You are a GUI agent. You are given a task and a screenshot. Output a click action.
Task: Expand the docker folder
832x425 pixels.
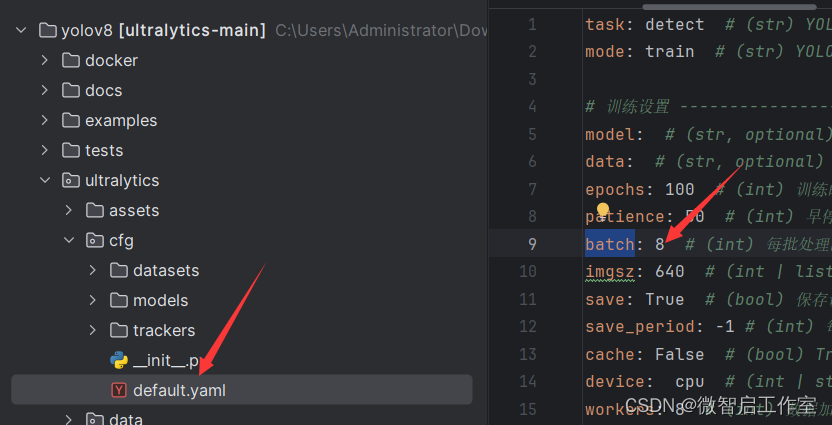[45, 60]
